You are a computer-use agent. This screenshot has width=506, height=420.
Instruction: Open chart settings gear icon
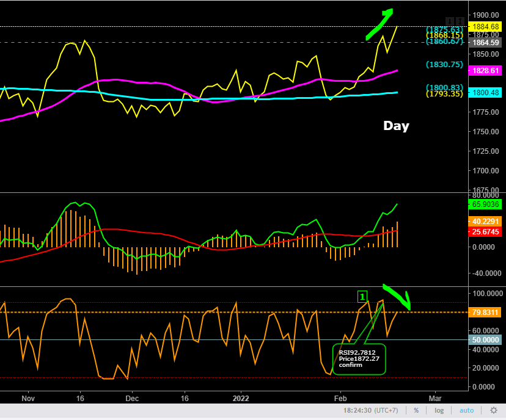pyautogui.click(x=494, y=410)
